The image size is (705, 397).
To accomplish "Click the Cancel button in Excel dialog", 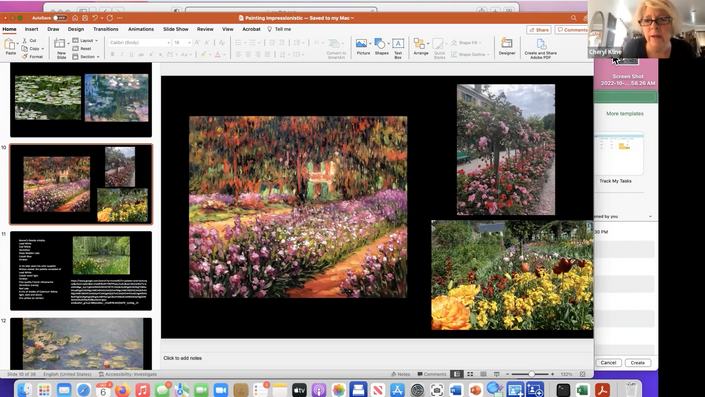I will click(608, 362).
